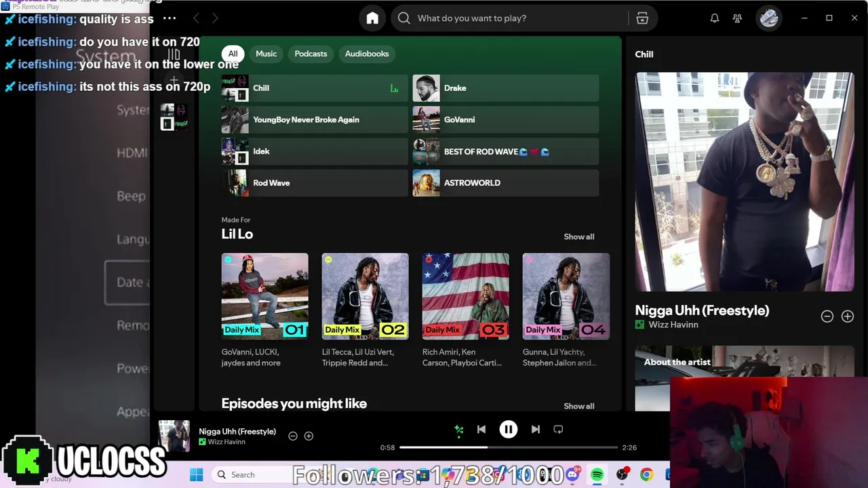This screenshot has height=488, width=868.
Task: Open the three-dots Spotify app menu
Action: (170, 18)
